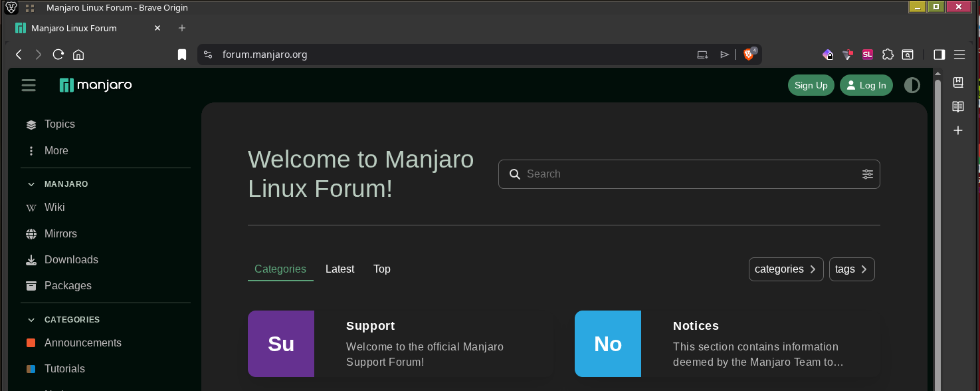Open advanced search filter options icon
The image size is (980, 391).
point(868,174)
